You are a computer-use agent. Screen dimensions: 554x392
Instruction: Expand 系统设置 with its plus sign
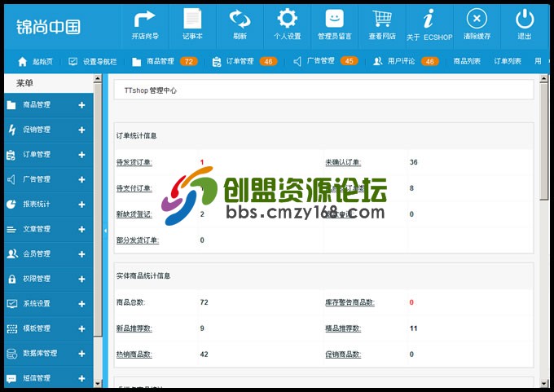(x=81, y=304)
